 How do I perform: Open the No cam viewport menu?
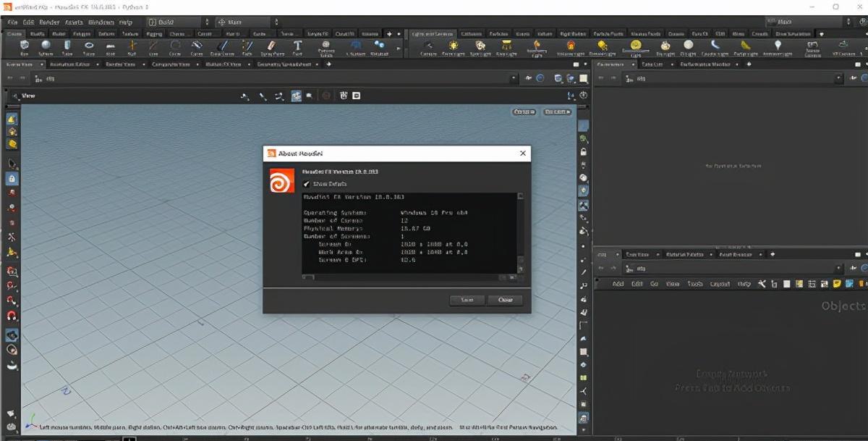tap(558, 112)
